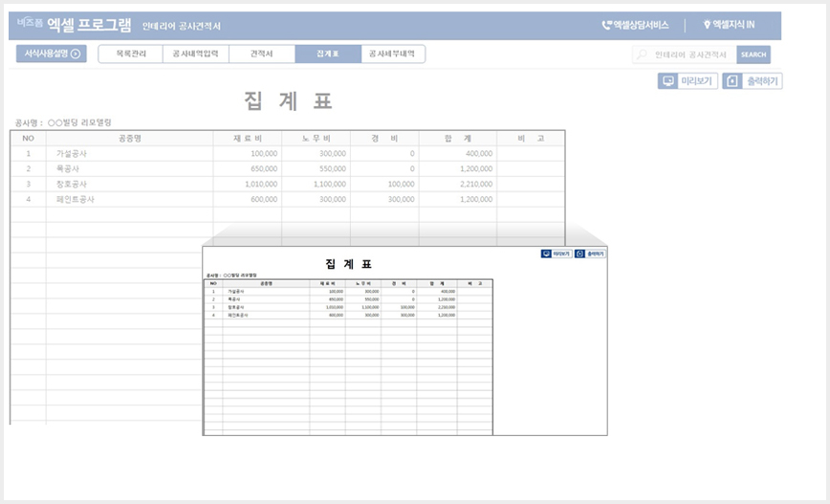Screen dimensions: 830x504
Task: Click the 550,000 labor cost cell
Action: pos(316,169)
